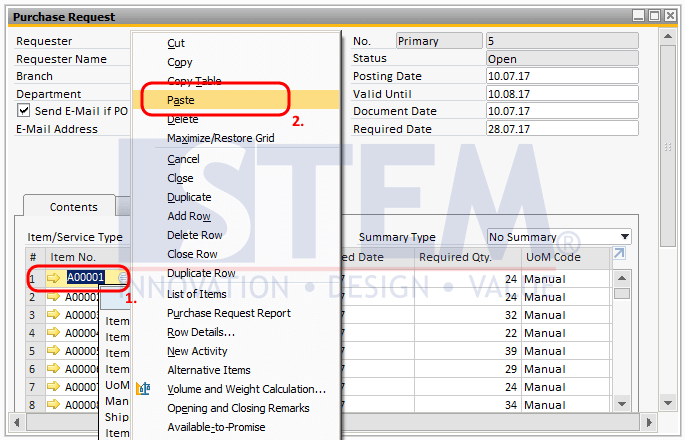Select Close Row menu entry
This screenshot has width=685, height=440.
pyautogui.click(x=192, y=254)
